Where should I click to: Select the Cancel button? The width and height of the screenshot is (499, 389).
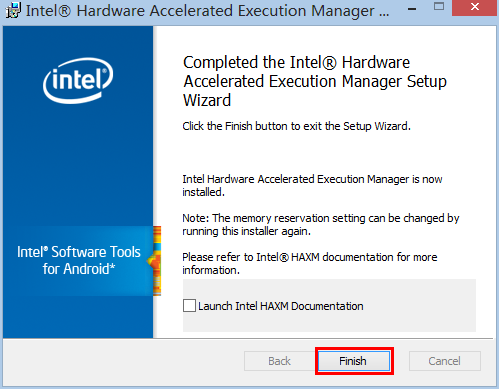tap(445, 361)
